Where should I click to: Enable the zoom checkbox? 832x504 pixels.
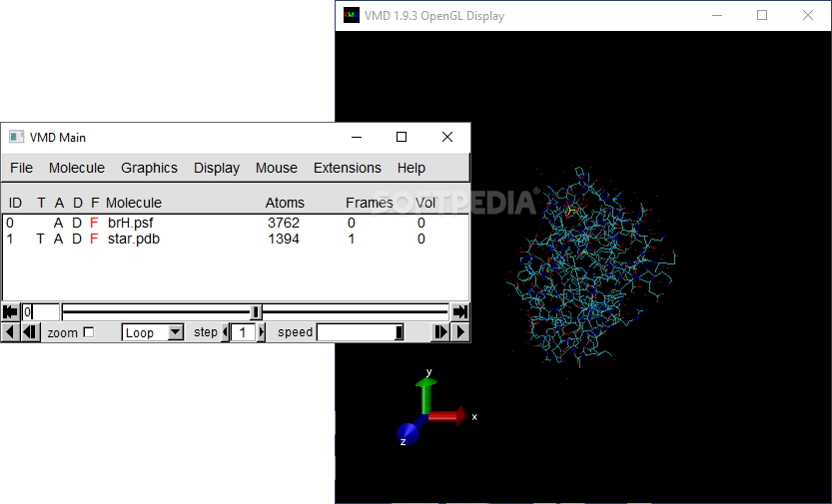[89, 332]
